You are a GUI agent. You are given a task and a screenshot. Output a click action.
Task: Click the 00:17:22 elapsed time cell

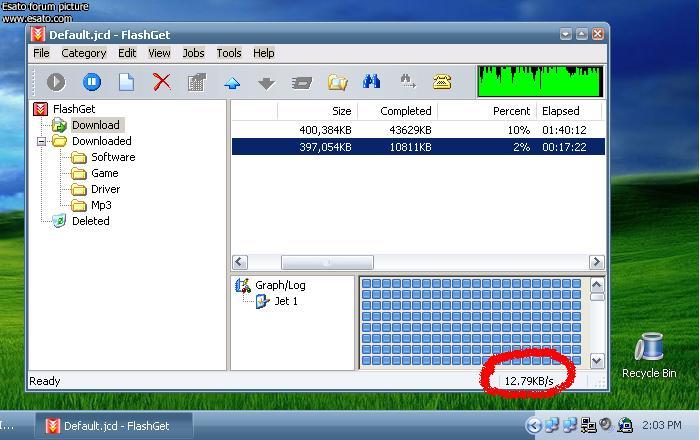[564, 147]
